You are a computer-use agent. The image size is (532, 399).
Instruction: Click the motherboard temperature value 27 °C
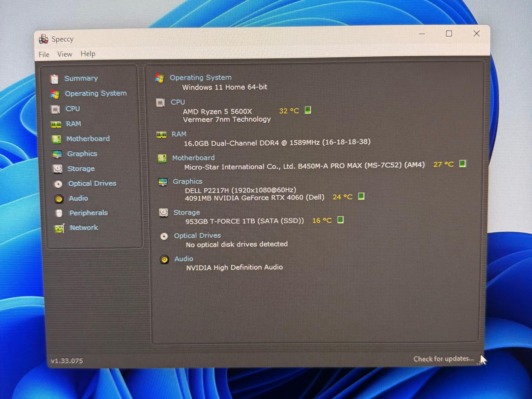click(x=443, y=164)
